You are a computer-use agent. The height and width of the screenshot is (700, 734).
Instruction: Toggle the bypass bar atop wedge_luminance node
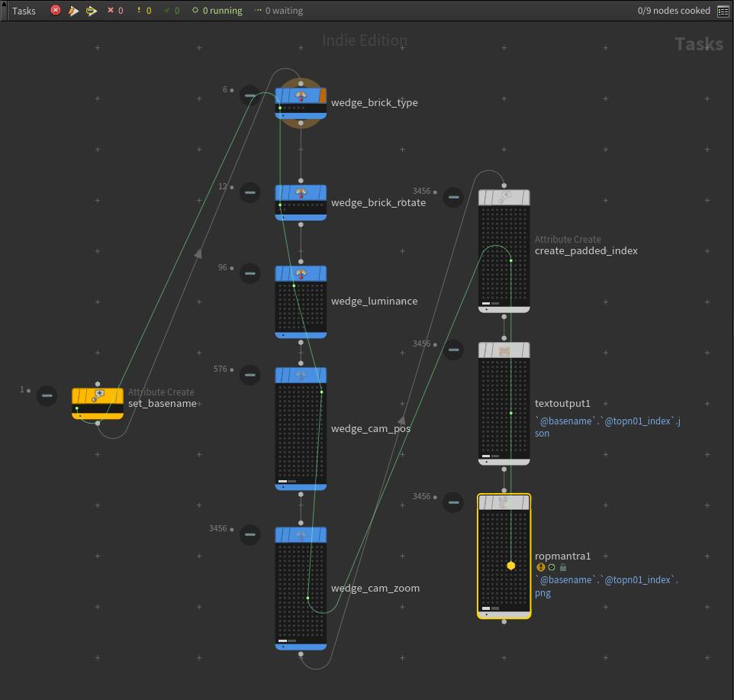[301, 271]
